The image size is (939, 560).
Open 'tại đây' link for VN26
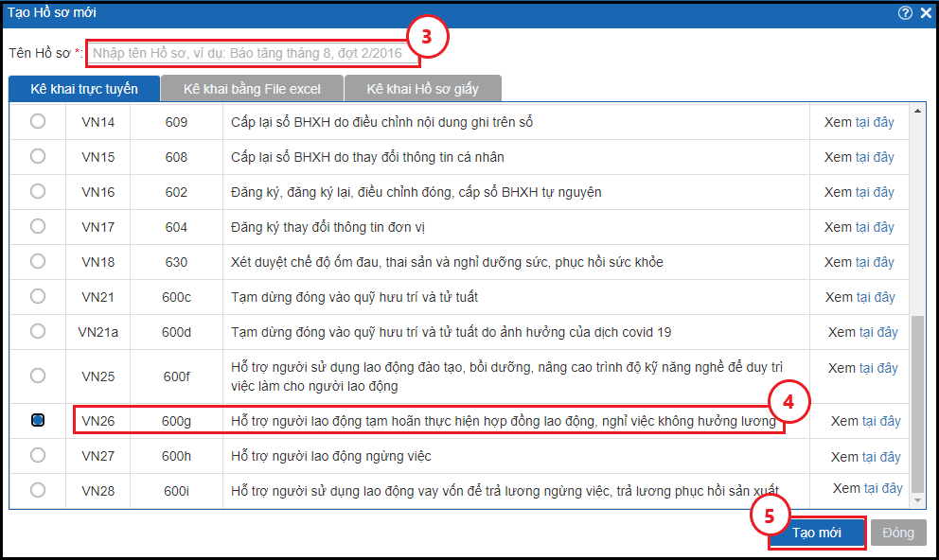[x=881, y=421]
